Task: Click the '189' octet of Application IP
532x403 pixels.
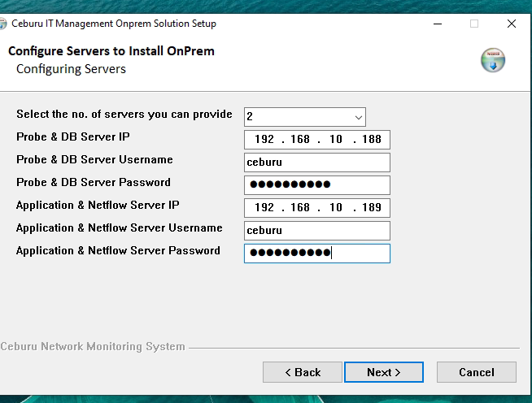Action: [372, 207]
